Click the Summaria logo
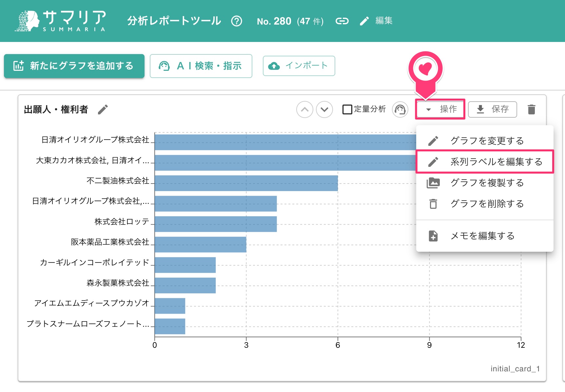This screenshot has width=565, height=392. [x=61, y=21]
